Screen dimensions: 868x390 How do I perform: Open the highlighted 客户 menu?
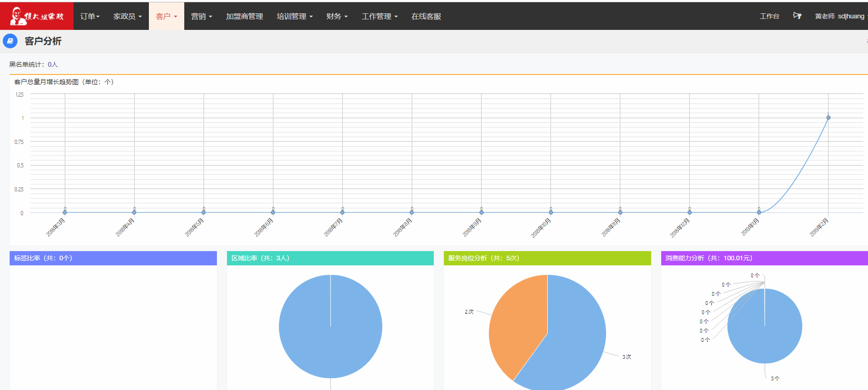166,16
